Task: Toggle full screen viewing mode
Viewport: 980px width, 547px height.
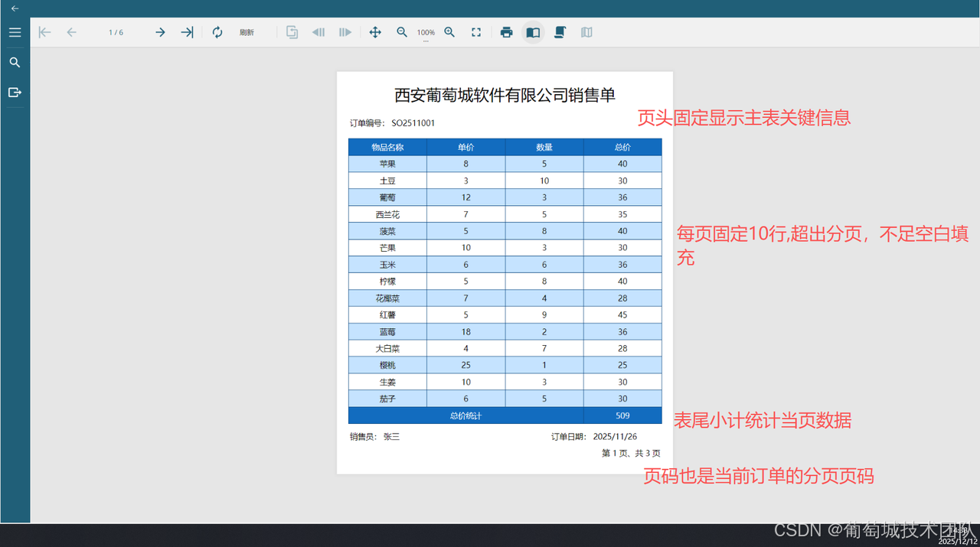Action: 475,32
